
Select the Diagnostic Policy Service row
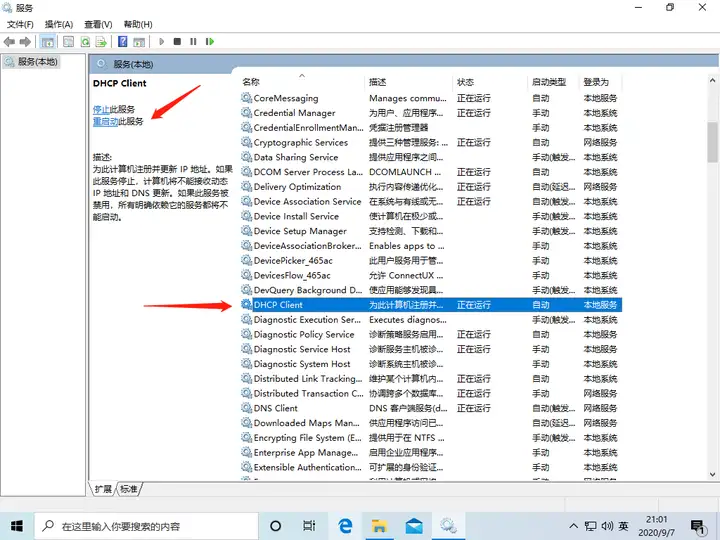(x=431, y=334)
